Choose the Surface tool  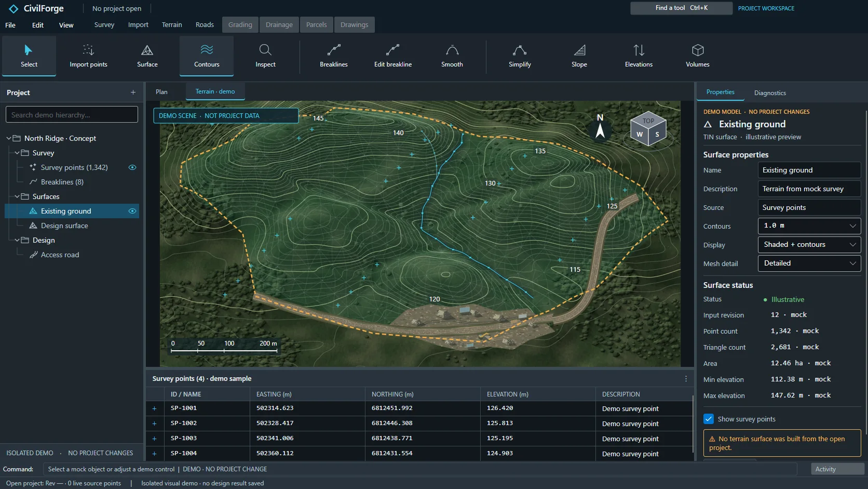coord(147,56)
